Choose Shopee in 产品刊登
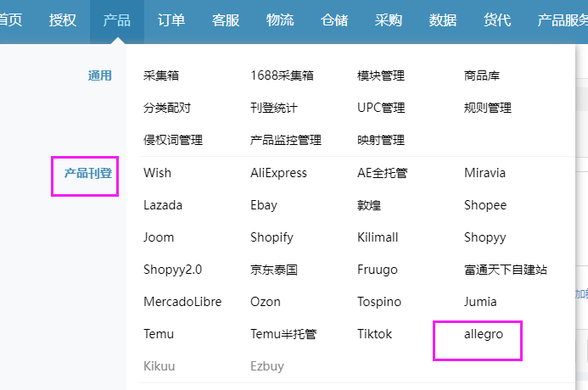Image resolution: width=588 pixels, height=390 pixels. (x=485, y=205)
